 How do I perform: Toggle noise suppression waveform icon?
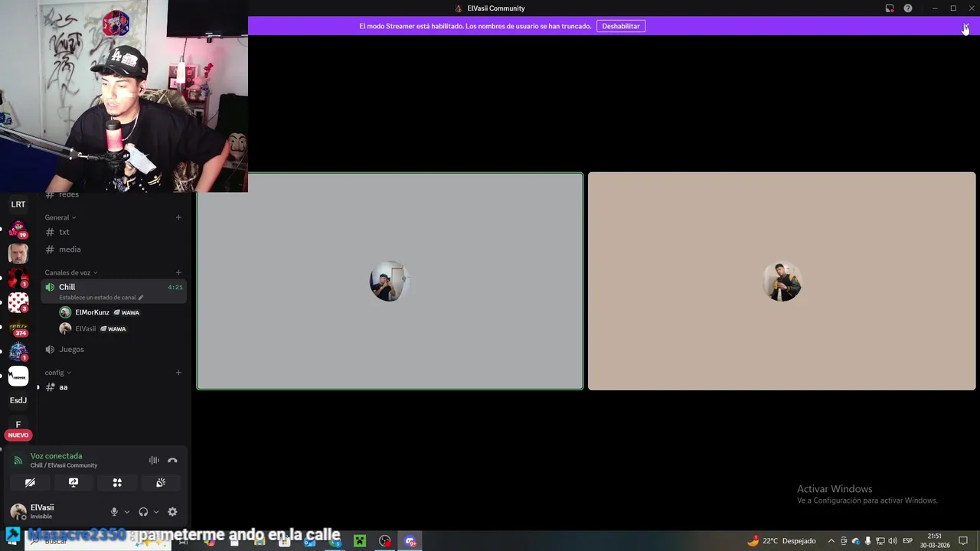pyautogui.click(x=154, y=461)
